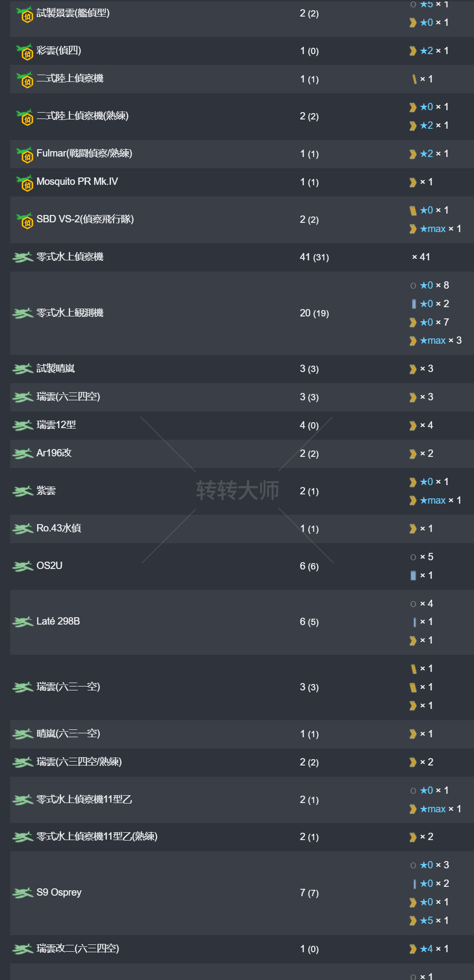Screen dimensions: 474x980
Task: Click the proficiency icon in 二式陸上偵察機 row
Action: [x=414, y=79]
